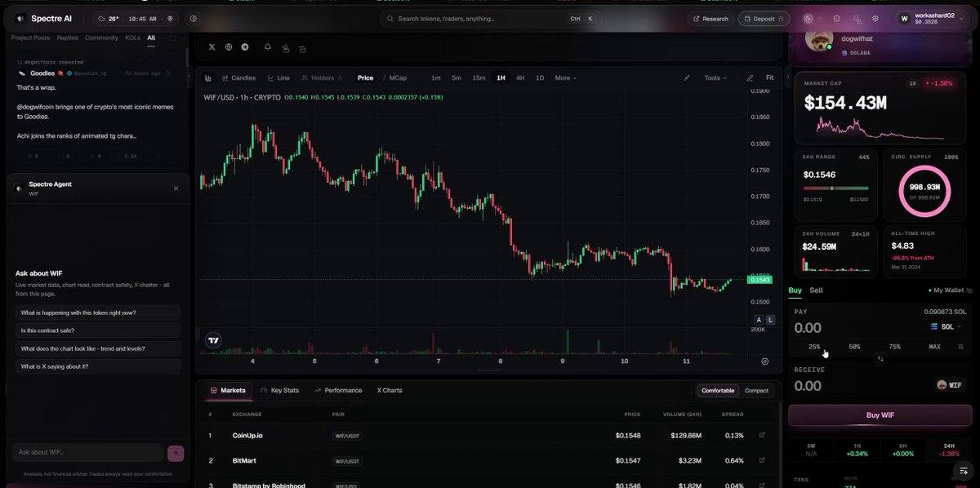Click the TradingView logo on the chart

click(x=213, y=341)
